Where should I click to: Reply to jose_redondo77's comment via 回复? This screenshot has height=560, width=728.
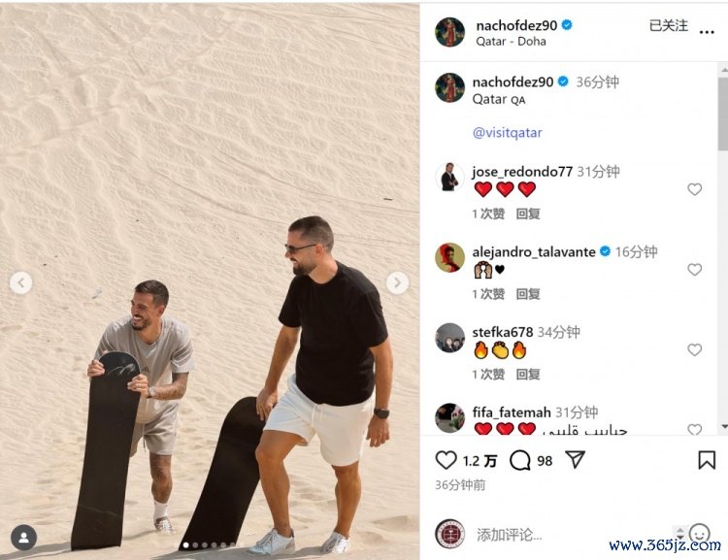(528, 214)
